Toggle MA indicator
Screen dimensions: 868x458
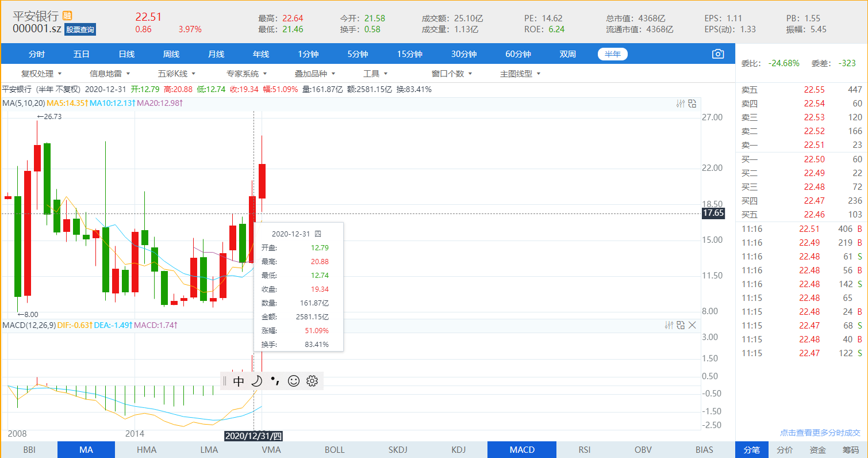[86, 450]
